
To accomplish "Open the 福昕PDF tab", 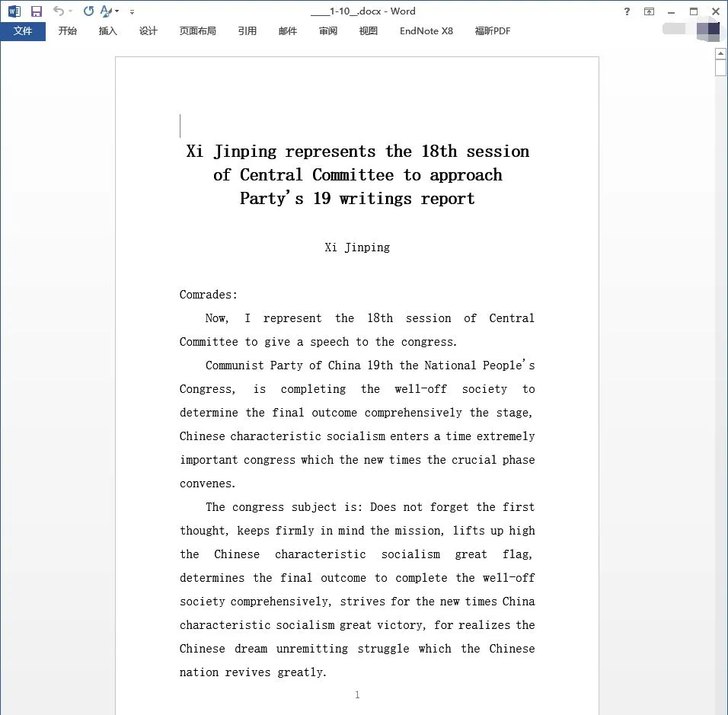I will coord(492,31).
